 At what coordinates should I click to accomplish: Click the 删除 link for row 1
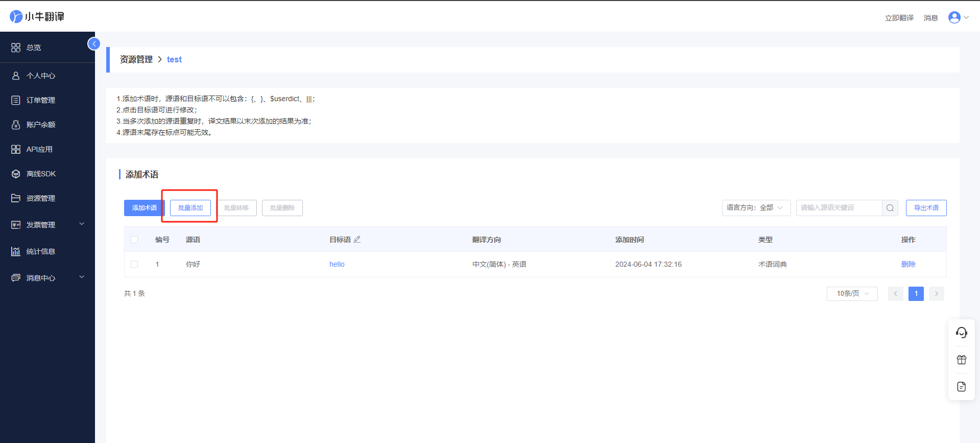pos(908,264)
